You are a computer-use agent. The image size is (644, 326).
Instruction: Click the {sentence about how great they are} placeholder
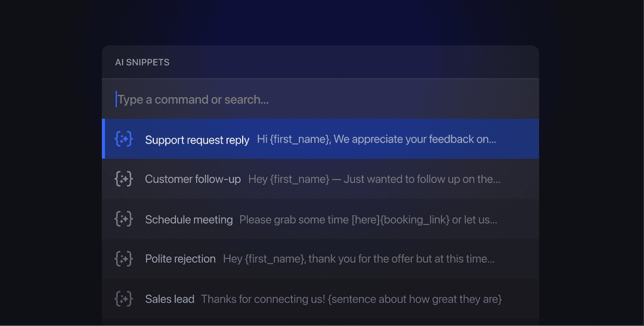point(414,299)
